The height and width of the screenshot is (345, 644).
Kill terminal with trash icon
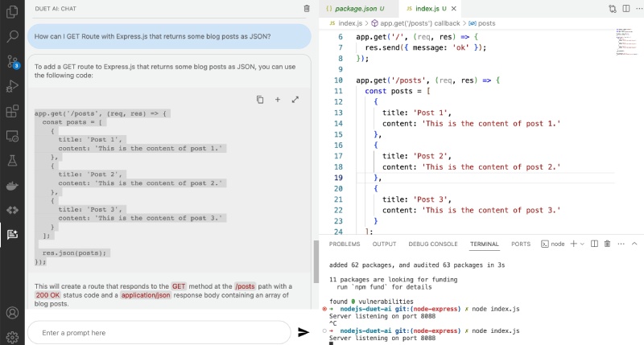coord(608,244)
